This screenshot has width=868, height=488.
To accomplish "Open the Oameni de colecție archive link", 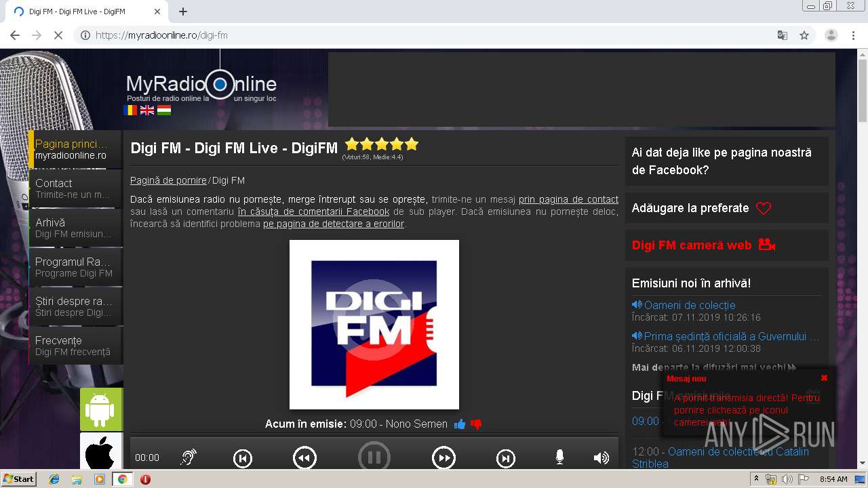I will pos(689,305).
